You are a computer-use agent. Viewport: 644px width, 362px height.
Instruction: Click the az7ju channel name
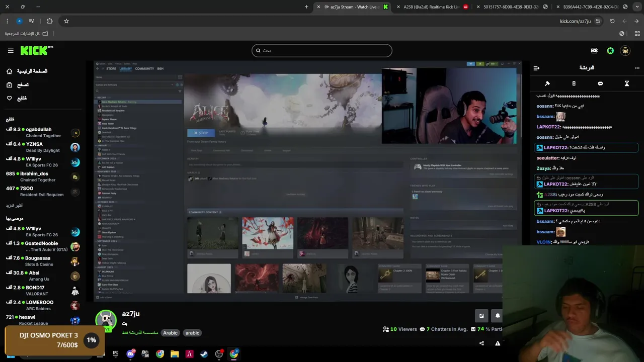[131, 314]
